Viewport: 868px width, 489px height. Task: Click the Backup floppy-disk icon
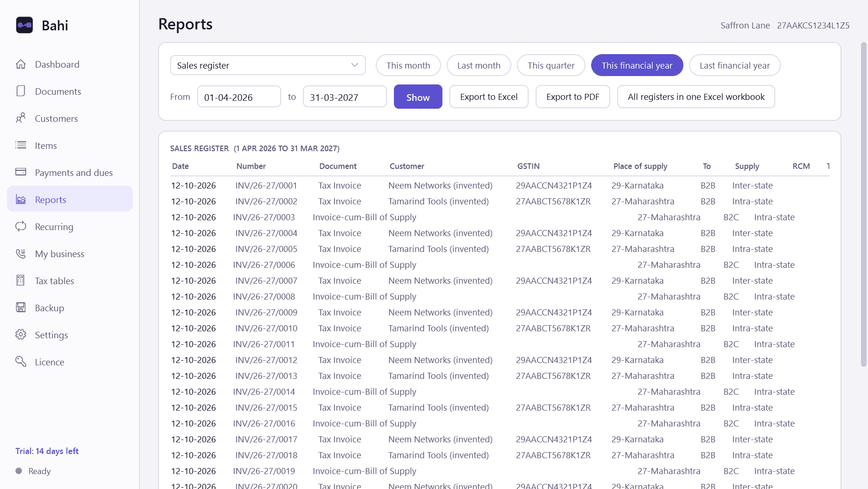click(x=21, y=307)
